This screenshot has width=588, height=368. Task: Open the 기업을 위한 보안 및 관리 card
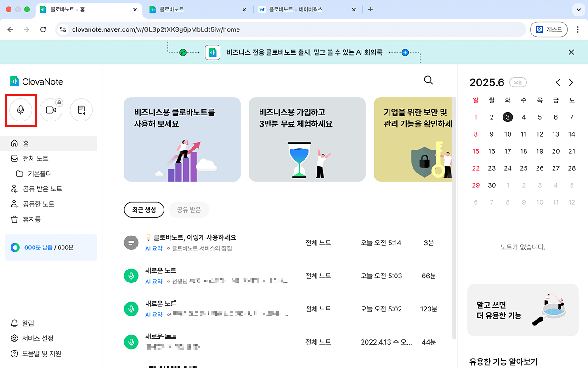point(413,139)
